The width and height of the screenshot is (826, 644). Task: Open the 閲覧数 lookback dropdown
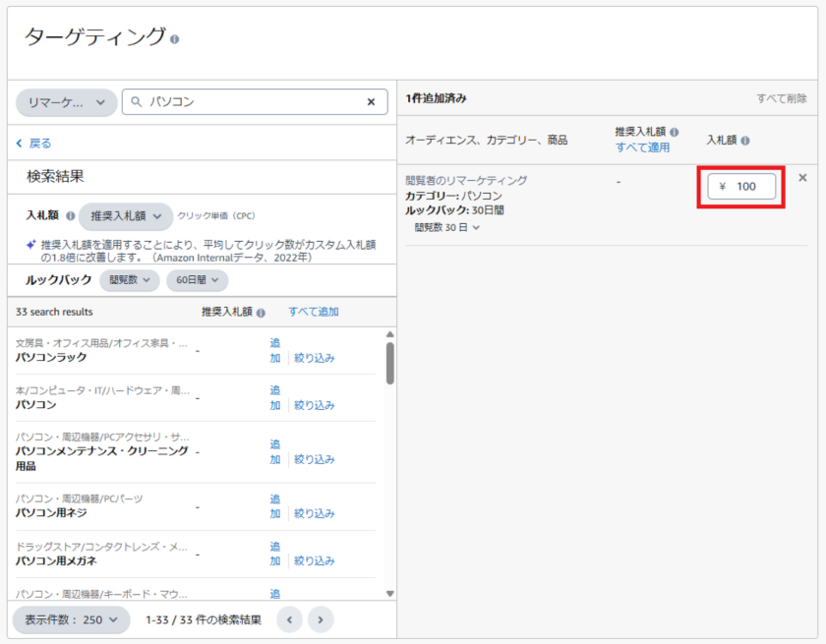[129, 280]
